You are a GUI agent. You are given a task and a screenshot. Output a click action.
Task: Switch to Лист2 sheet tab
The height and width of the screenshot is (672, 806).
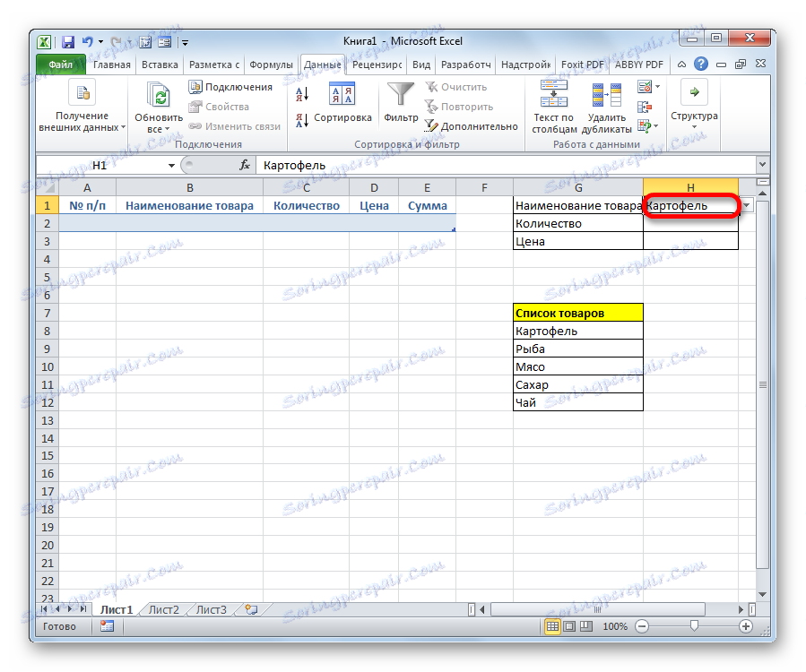click(163, 610)
